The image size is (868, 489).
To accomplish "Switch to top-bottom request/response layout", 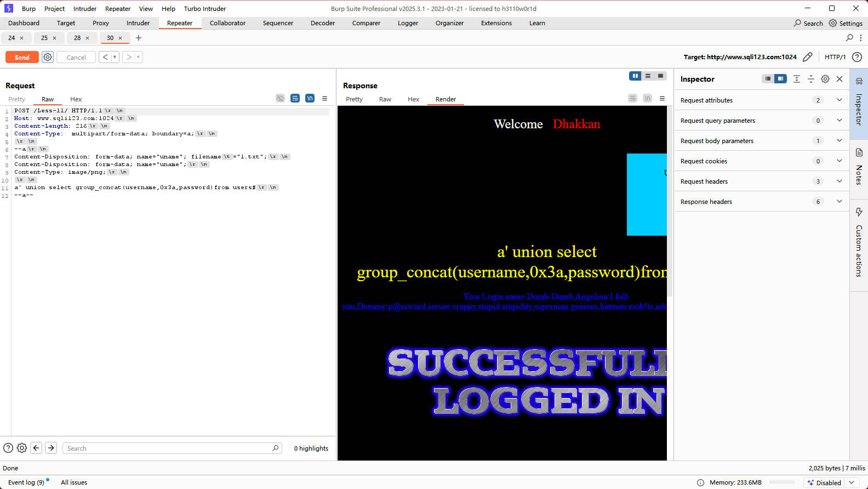I will (648, 76).
